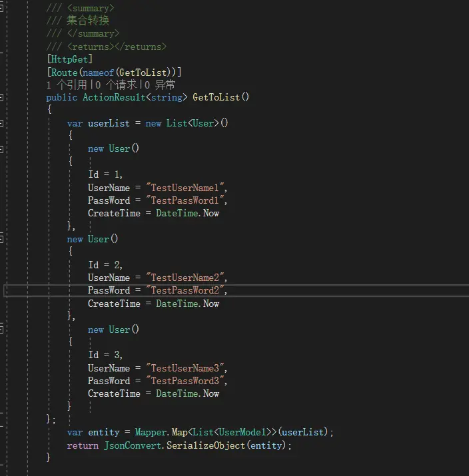Click the 'Id = 3,' line

(105, 355)
